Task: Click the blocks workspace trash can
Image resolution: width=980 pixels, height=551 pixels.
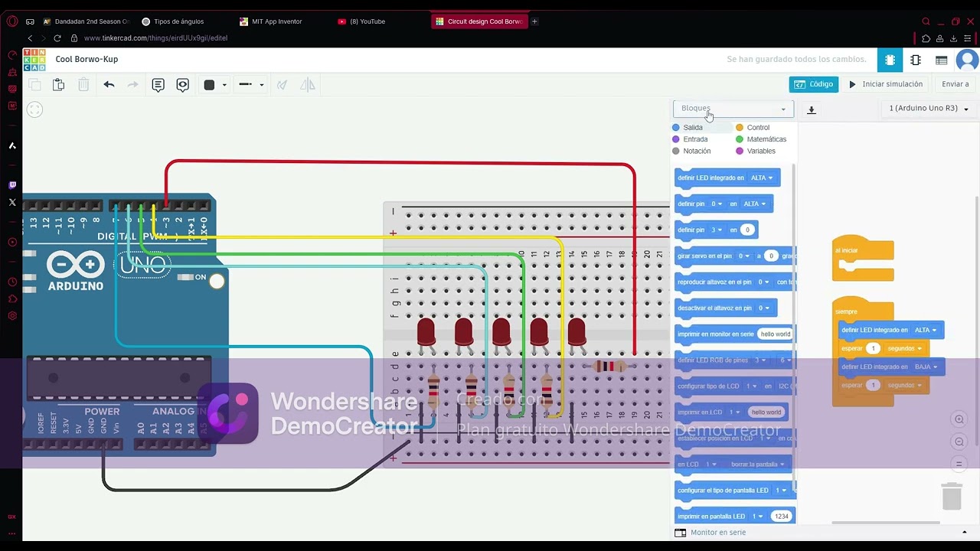Action: [x=952, y=496]
